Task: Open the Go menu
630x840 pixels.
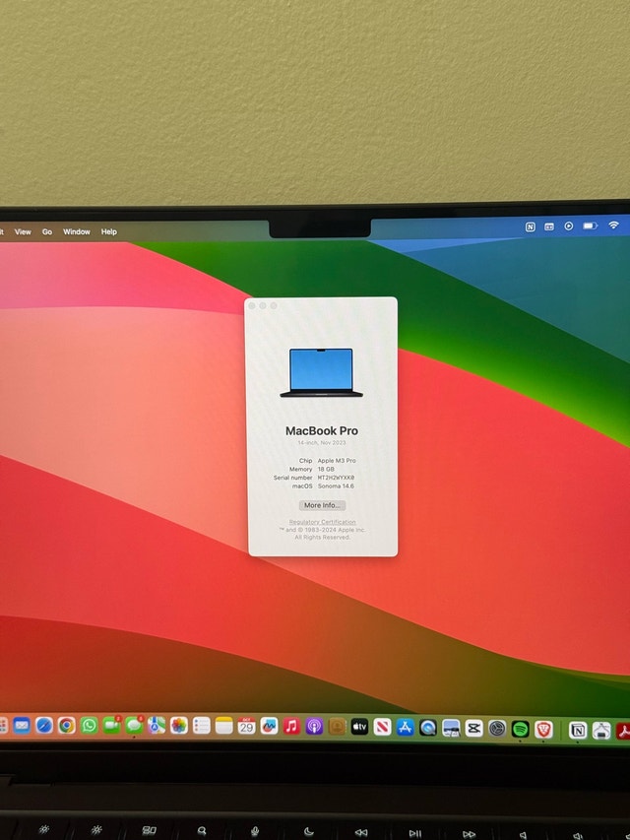Action: [x=47, y=232]
